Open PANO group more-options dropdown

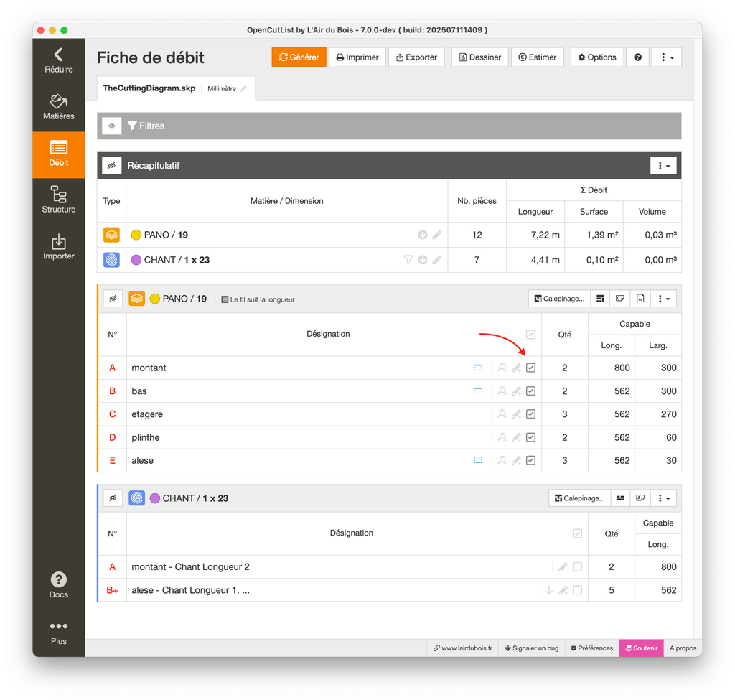pyautogui.click(x=663, y=299)
